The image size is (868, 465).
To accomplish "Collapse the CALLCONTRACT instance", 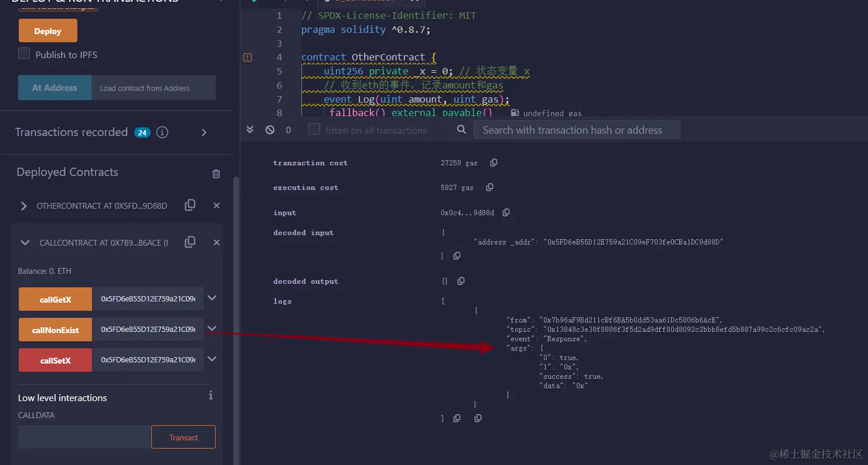I will 25,242.
